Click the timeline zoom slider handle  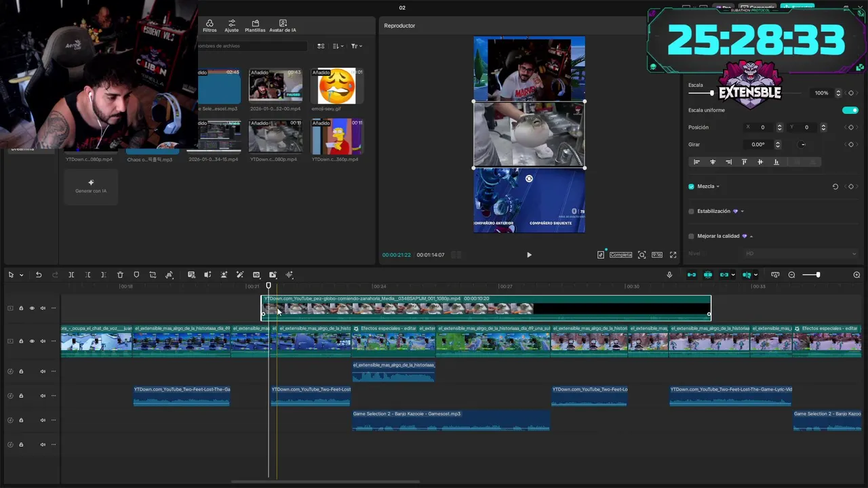coord(818,274)
